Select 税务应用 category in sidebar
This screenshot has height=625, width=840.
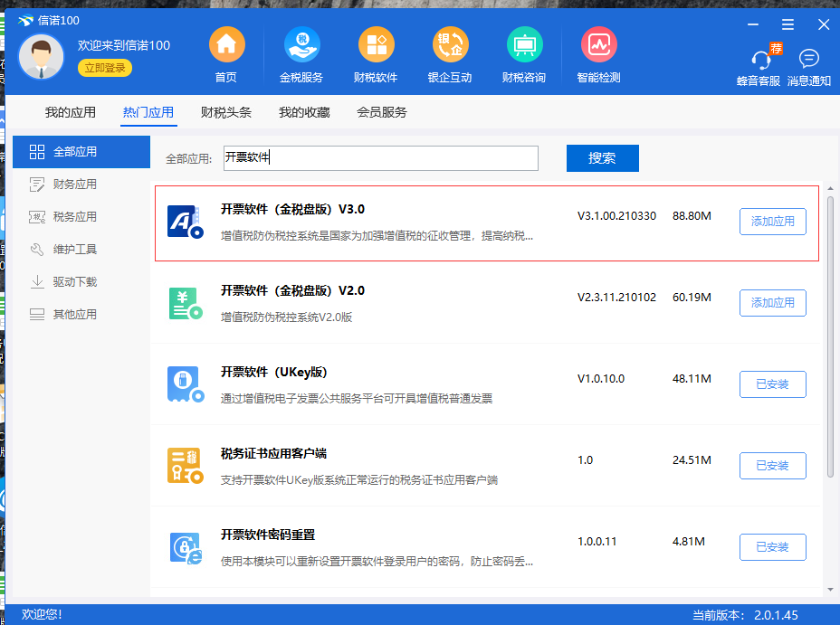tap(81, 217)
